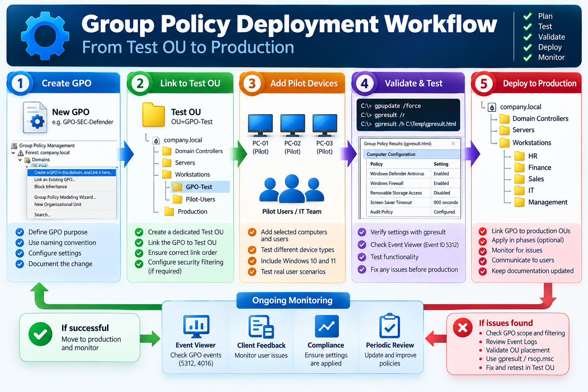The width and height of the screenshot is (588, 392).
Task: Select the Pilot-Users OU node
Action: tap(194, 199)
